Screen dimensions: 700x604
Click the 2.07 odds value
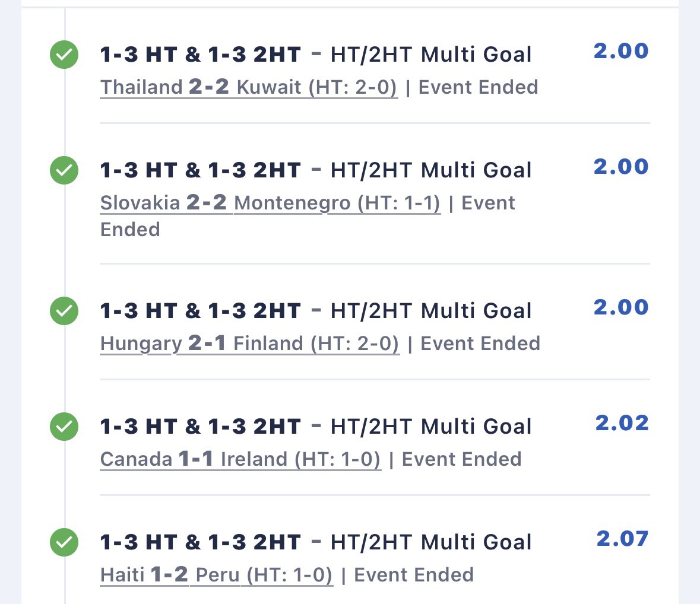point(622,538)
